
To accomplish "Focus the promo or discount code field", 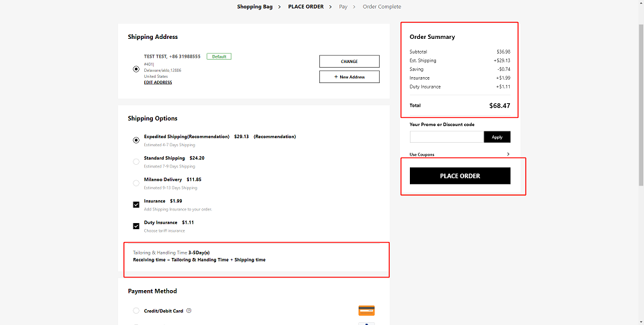I will 447,137.
